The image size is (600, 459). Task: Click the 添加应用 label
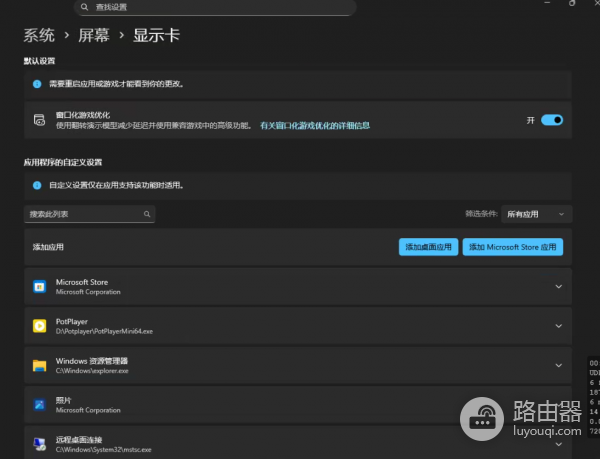[x=48, y=247]
